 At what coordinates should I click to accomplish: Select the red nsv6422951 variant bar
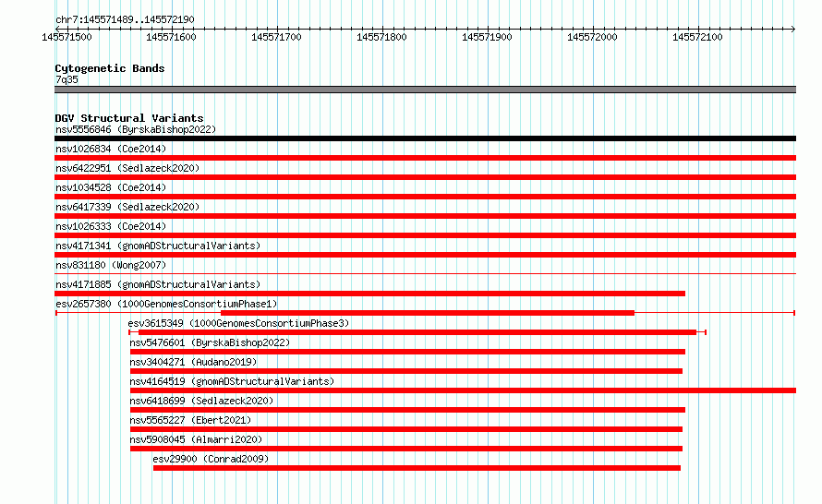tap(425, 177)
